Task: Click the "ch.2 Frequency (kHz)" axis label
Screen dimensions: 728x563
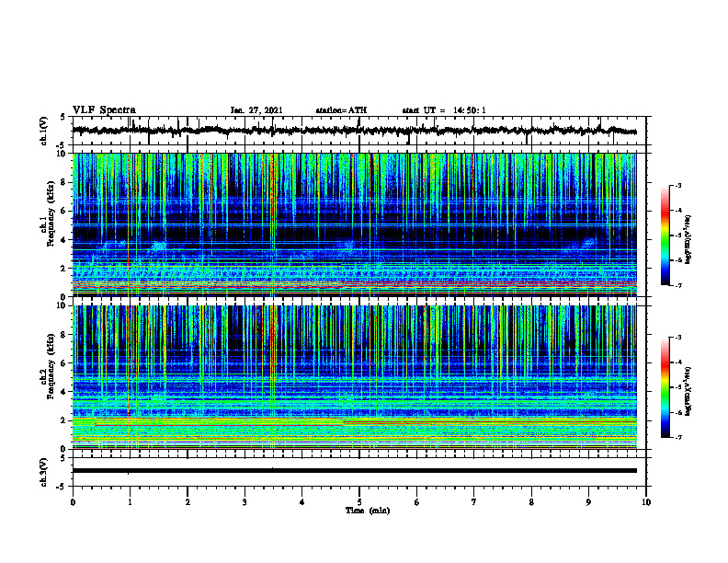Action: 49,366
